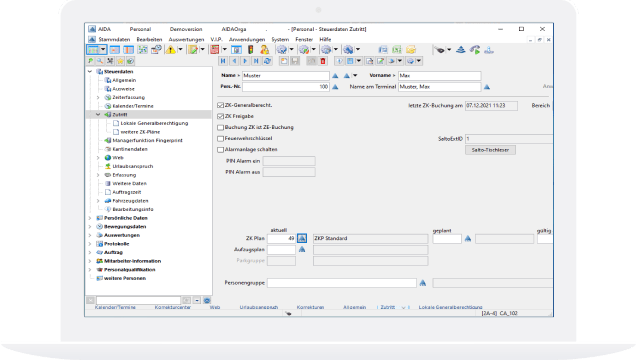This screenshot has width=638, height=360.
Task: Open the Anwendungen menu
Action: pyautogui.click(x=247, y=39)
